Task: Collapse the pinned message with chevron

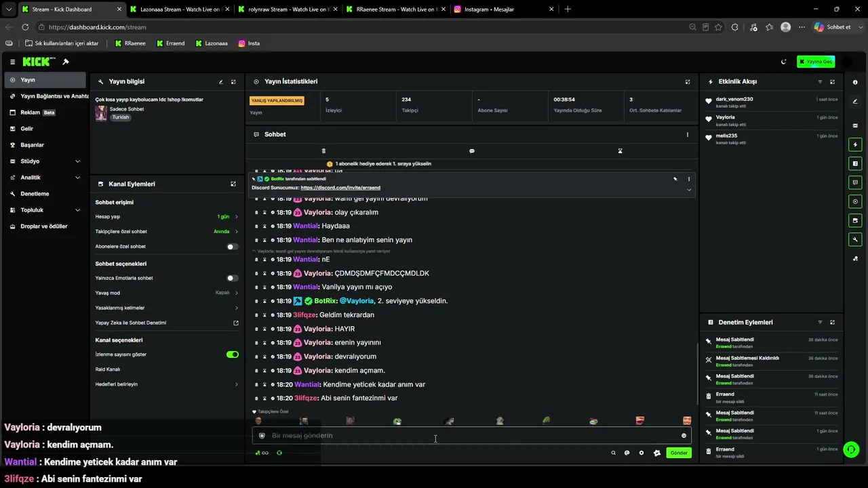Action: pyautogui.click(x=689, y=190)
